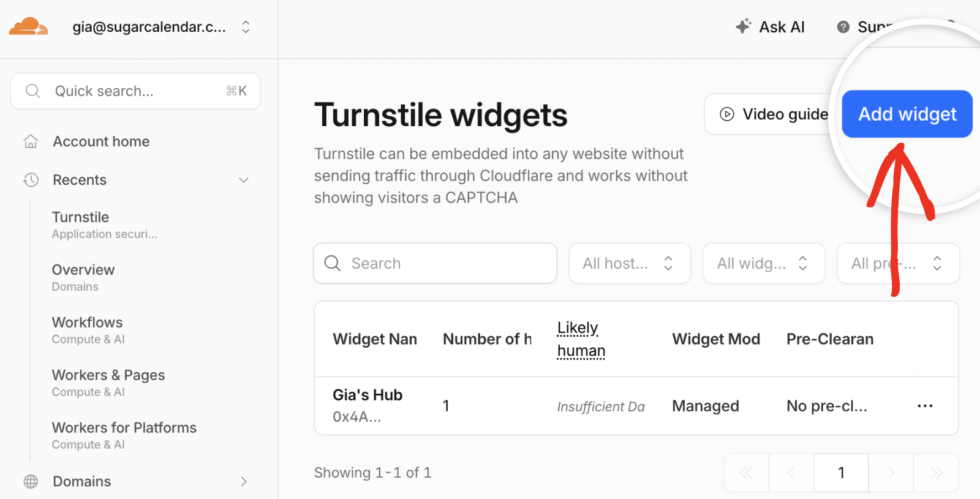Click the Number of hostnames column header
Screen dimensions: 980x499
click(488, 339)
